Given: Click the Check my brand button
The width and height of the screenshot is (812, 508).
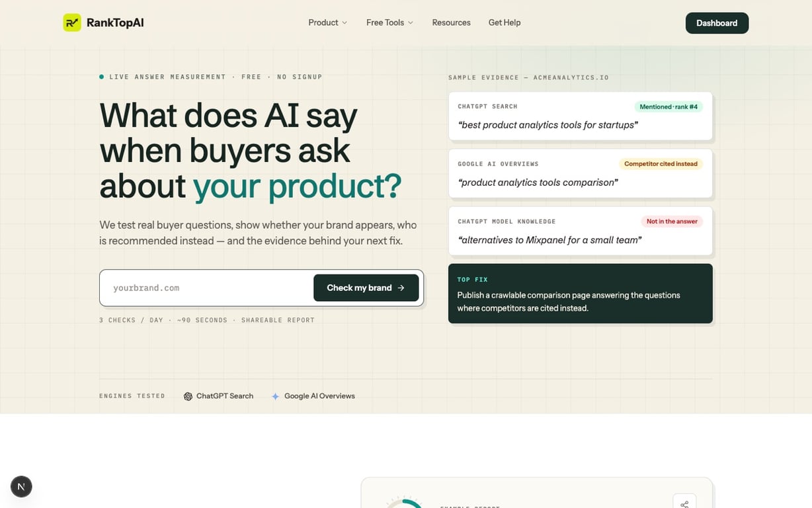Looking at the screenshot, I should tap(366, 288).
